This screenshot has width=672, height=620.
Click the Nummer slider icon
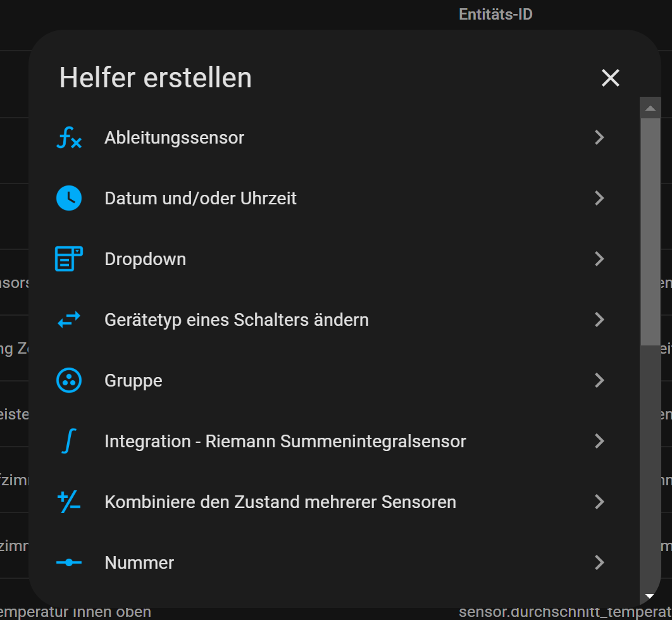coord(69,562)
